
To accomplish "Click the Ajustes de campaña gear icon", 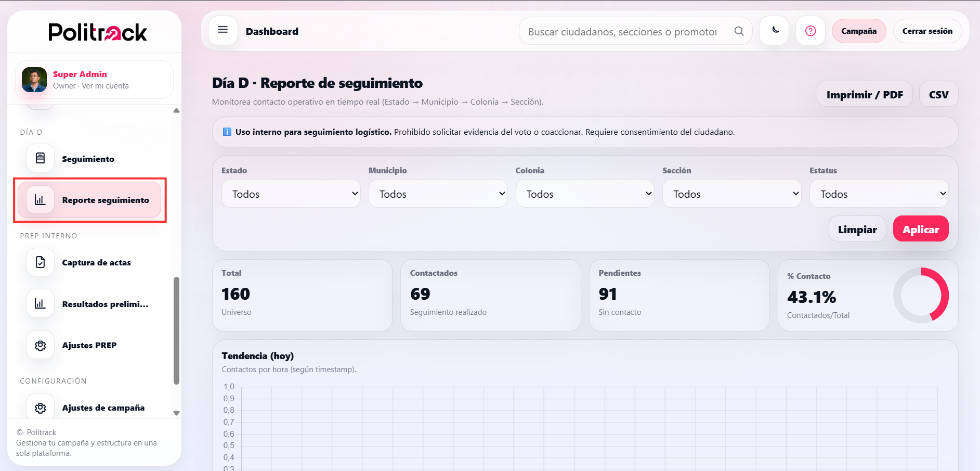I will 40,408.
